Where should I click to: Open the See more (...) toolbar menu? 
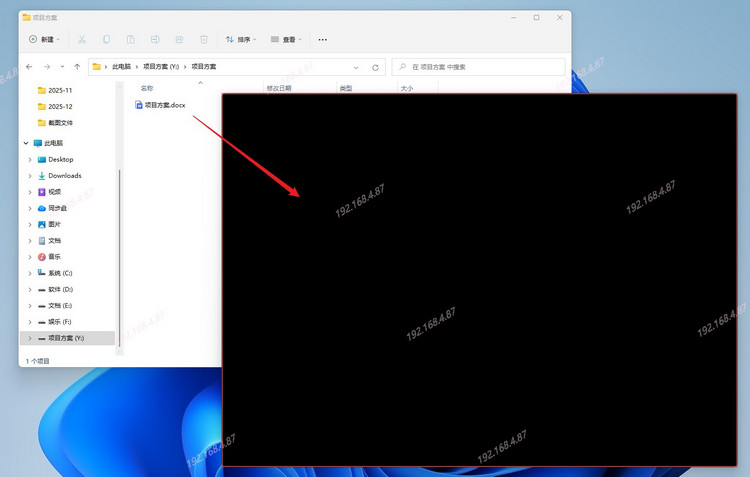tap(322, 39)
